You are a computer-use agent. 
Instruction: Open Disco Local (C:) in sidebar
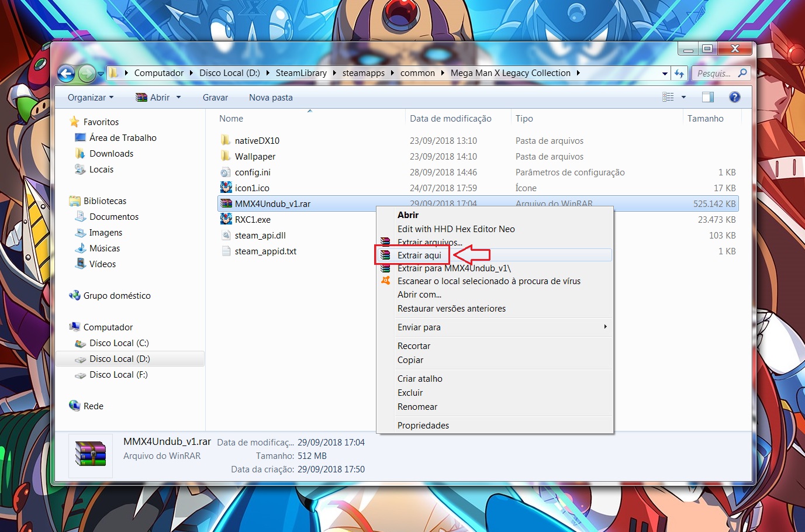tap(119, 343)
